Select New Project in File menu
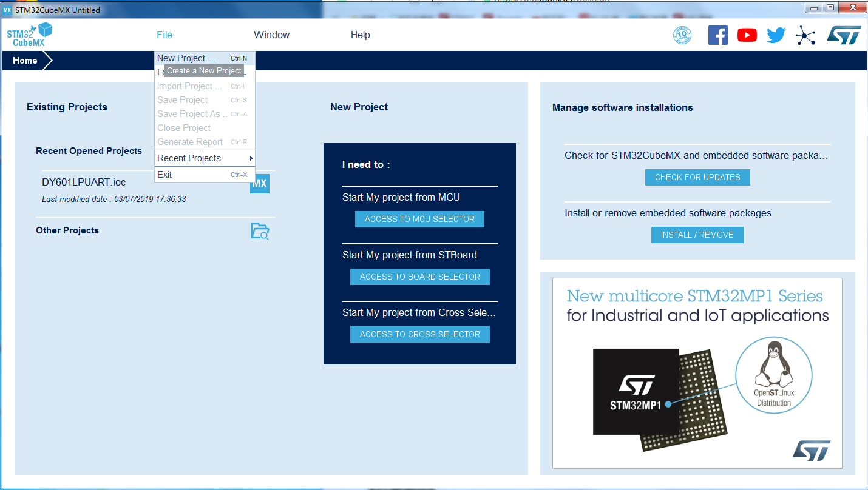The height and width of the screenshot is (490, 868). [205, 58]
